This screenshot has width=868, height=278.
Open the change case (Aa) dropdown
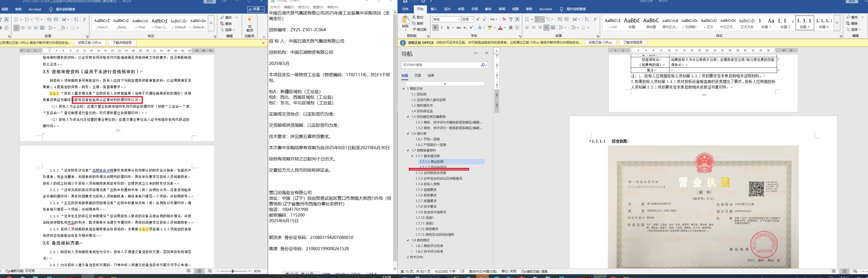(494, 19)
